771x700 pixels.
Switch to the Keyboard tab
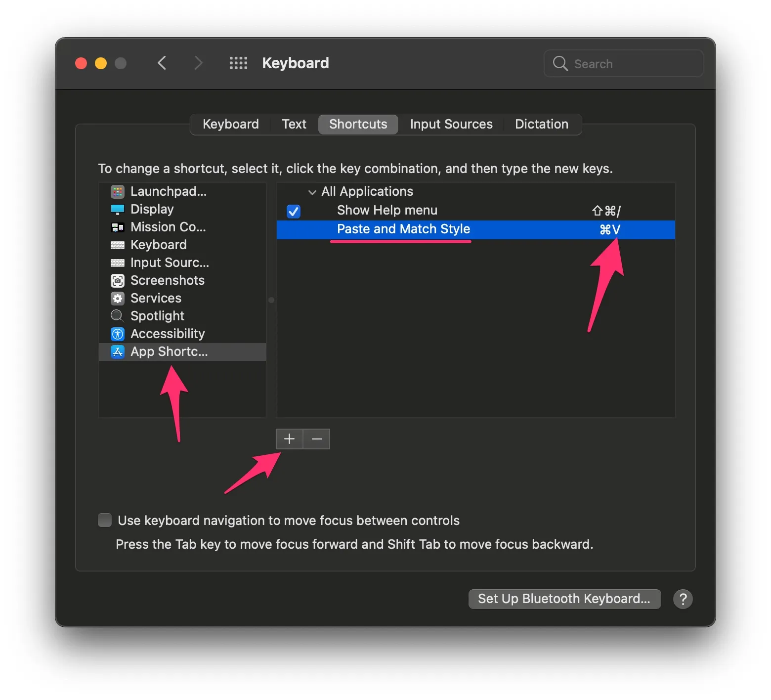[x=231, y=124]
